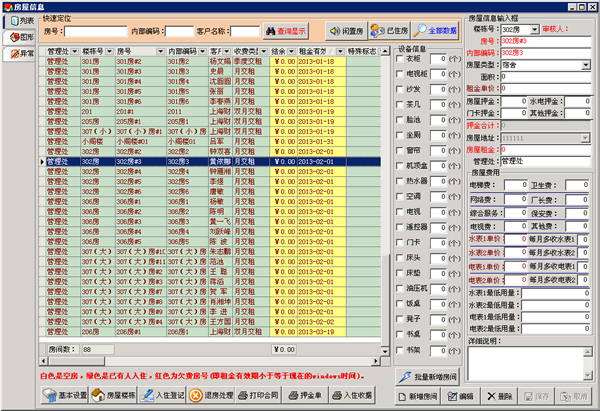Tick the 衣柜 checkbox

click(399, 59)
